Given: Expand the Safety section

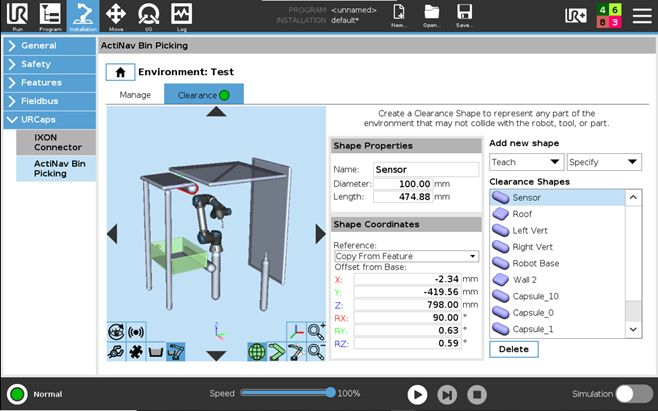Looking at the screenshot, I should pos(50,64).
